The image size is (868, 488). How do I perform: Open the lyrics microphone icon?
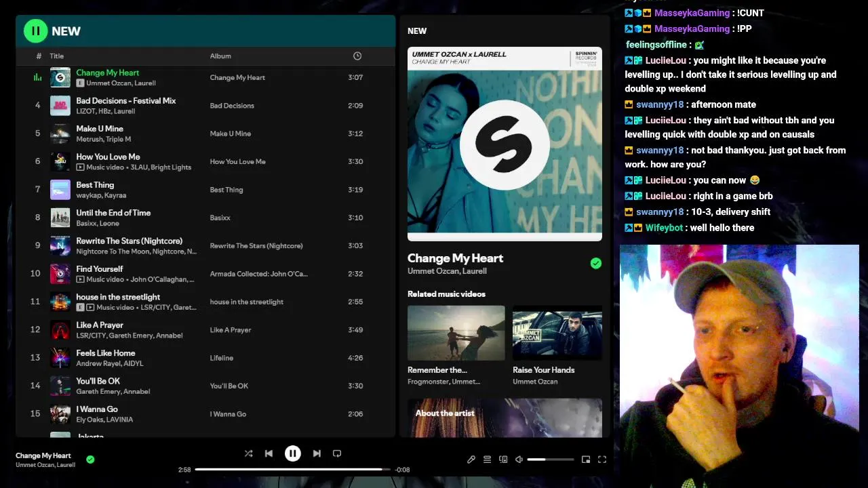tap(471, 460)
